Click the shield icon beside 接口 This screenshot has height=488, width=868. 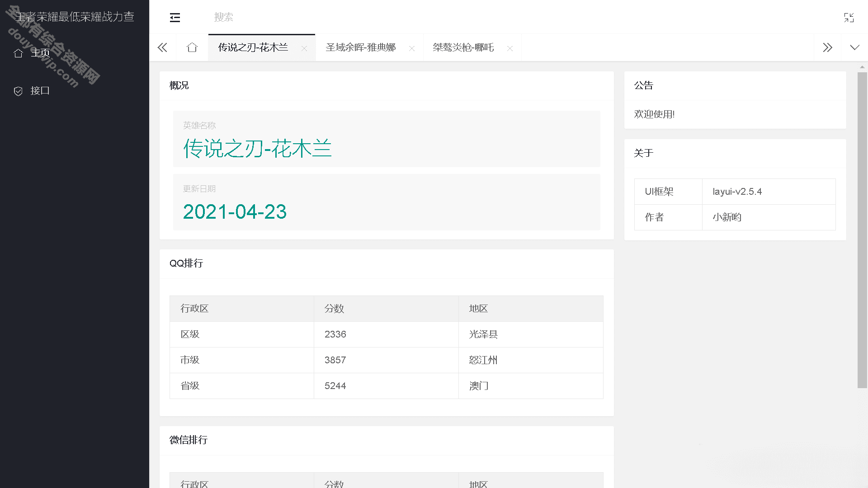(x=18, y=91)
